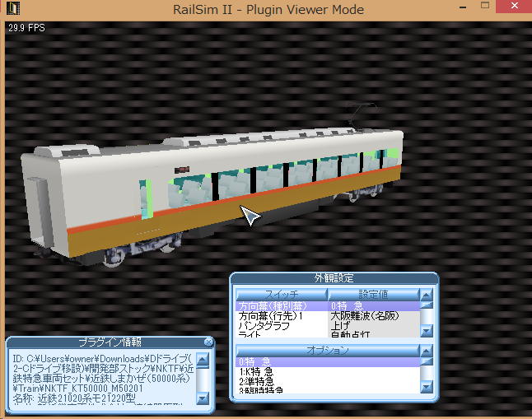The height and width of the screenshot is (419, 532).
Task: Click the 名称: 近鉄21020系モ21220型 text line
Action: point(74,398)
